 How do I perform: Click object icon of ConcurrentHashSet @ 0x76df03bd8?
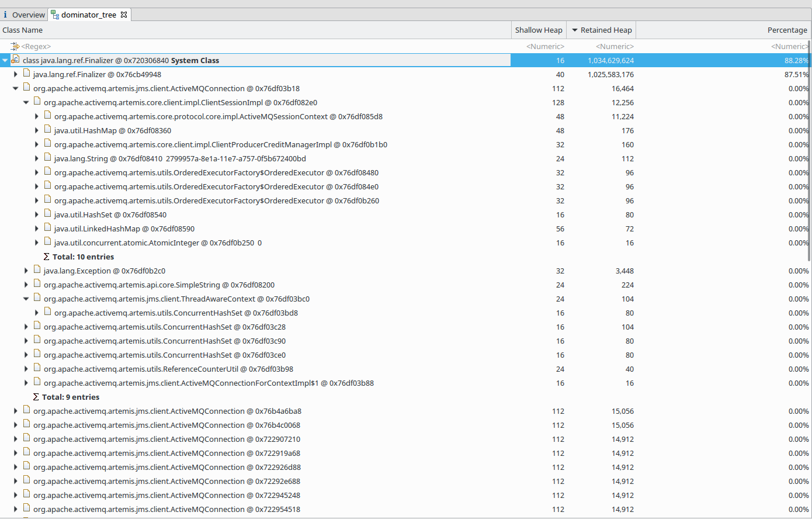[47, 312]
